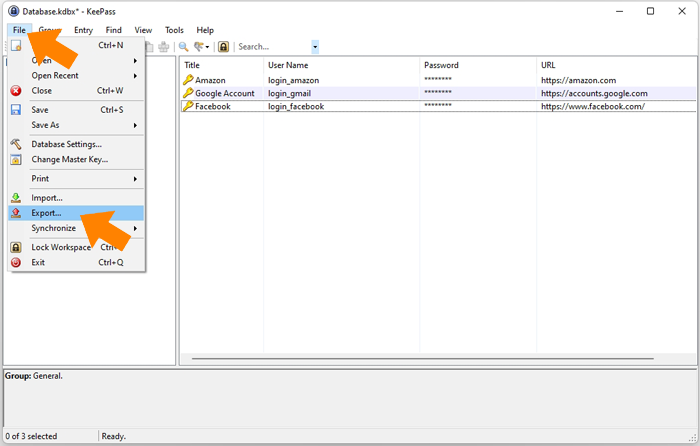The width and height of the screenshot is (700, 446).
Task: Click the Lock Workspace padlock toolbar icon
Action: [x=224, y=46]
